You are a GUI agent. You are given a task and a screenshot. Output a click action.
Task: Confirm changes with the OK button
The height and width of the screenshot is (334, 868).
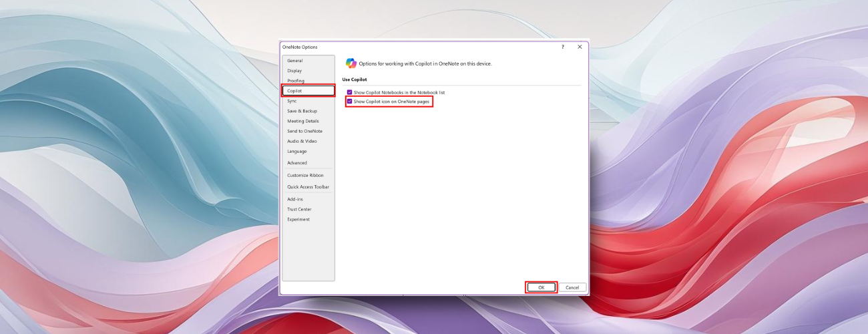541,287
